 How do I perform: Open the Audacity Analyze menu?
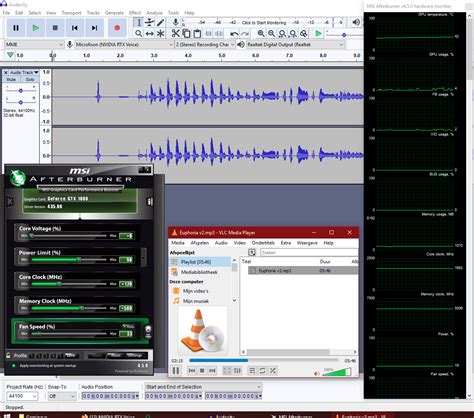coord(154,13)
